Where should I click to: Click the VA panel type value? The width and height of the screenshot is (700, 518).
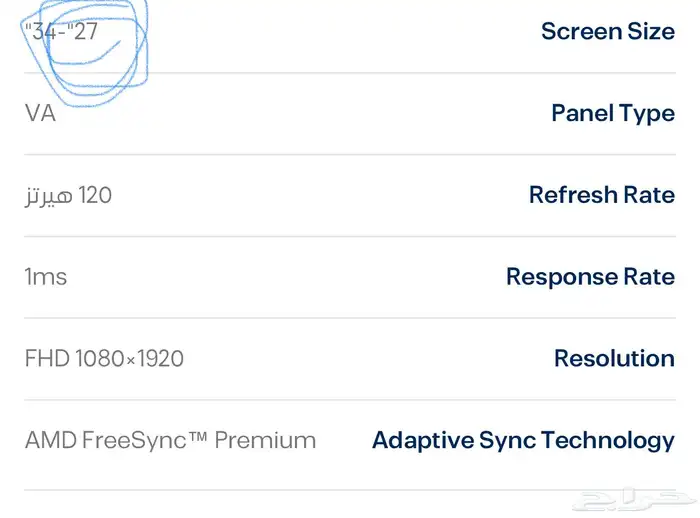40,113
